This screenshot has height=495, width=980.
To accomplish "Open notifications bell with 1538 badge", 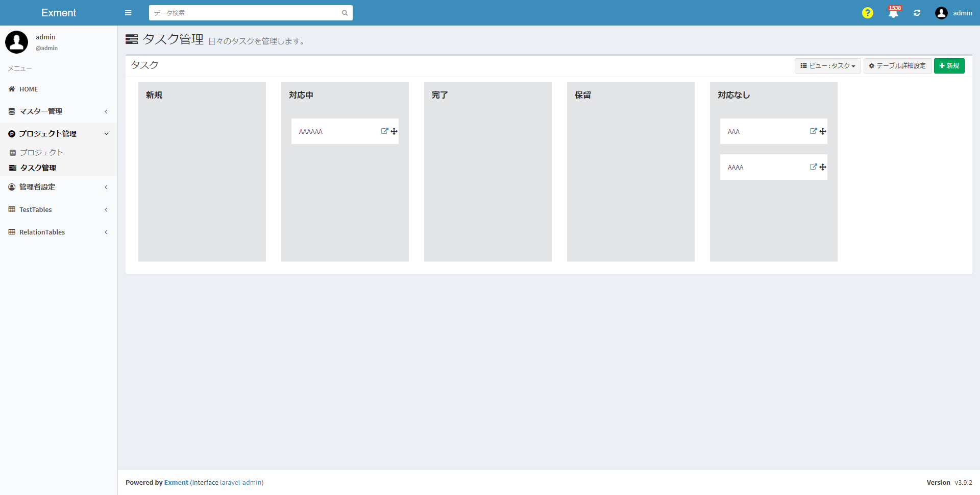I will pos(893,13).
